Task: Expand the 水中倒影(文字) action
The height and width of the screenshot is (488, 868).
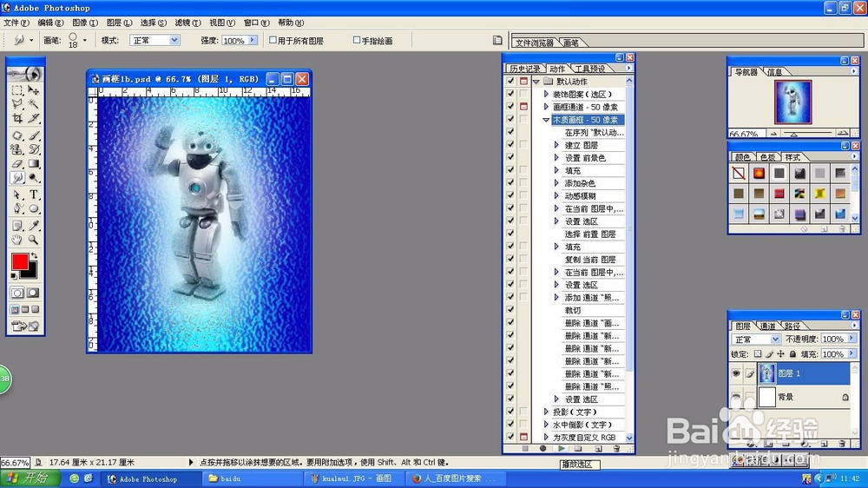Action: (x=546, y=425)
